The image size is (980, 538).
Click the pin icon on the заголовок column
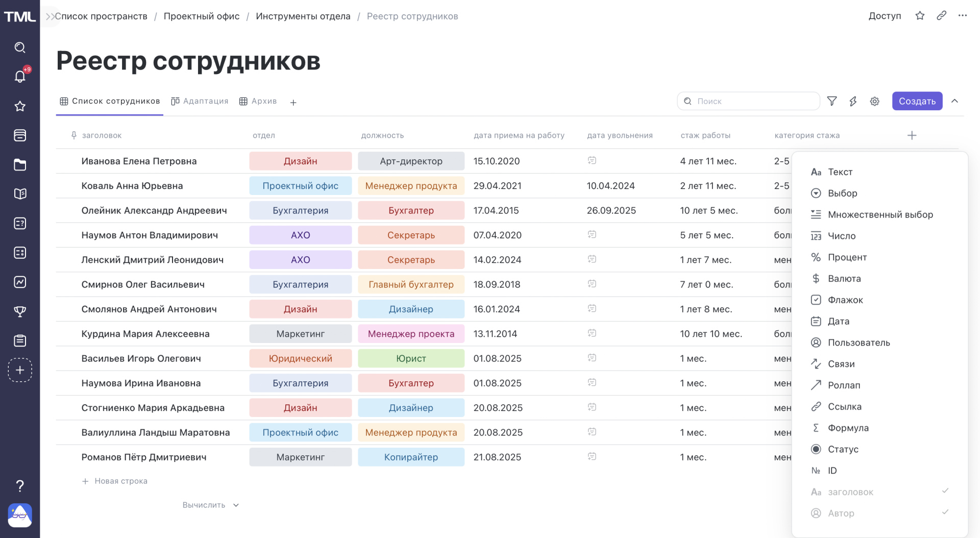pos(73,135)
